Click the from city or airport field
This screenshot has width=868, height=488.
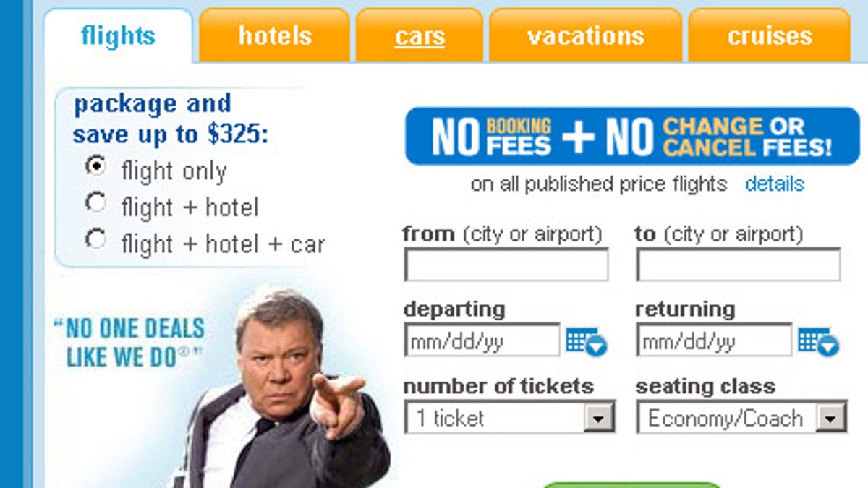(x=506, y=265)
